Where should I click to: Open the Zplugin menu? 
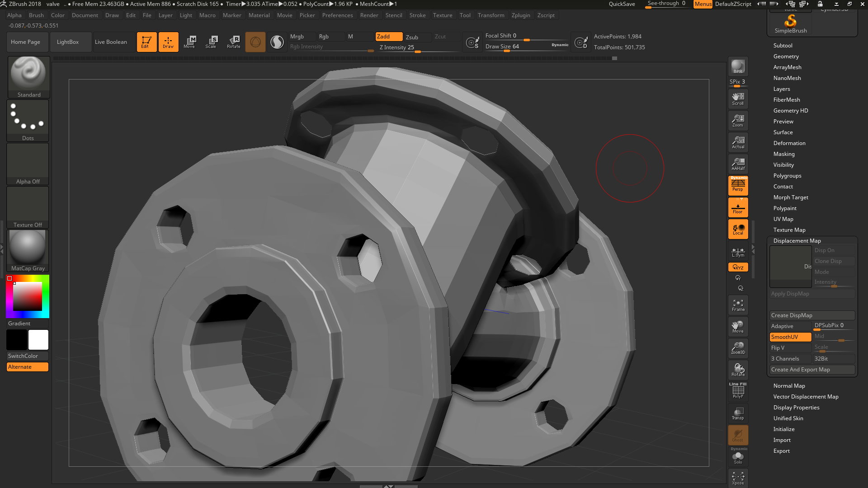[521, 15]
